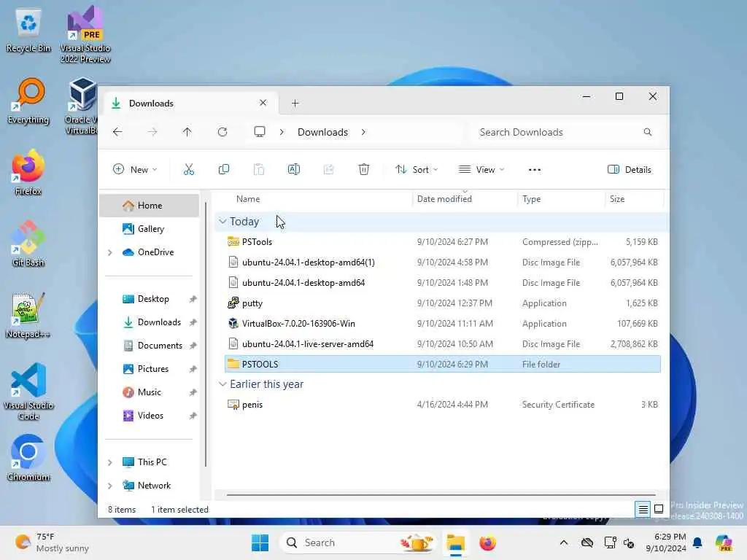Image resolution: width=747 pixels, height=560 pixels.
Task: Collapse the Earlier this year group
Action: point(222,384)
